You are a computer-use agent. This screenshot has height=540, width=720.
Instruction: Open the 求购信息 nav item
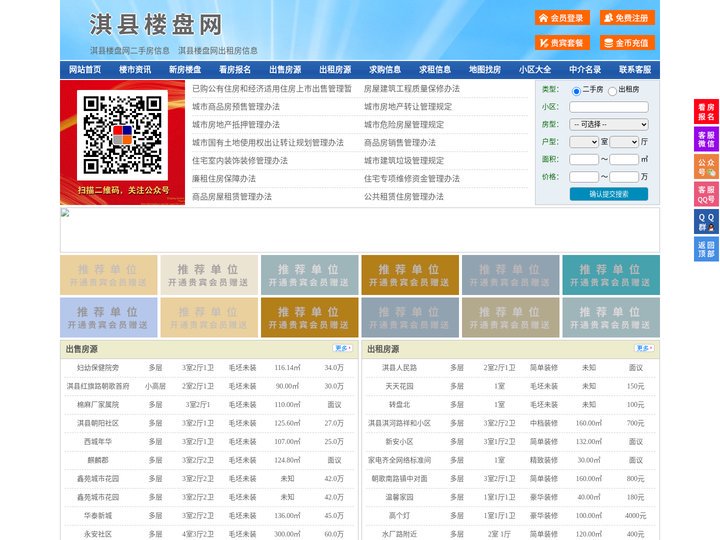[385, 70]
